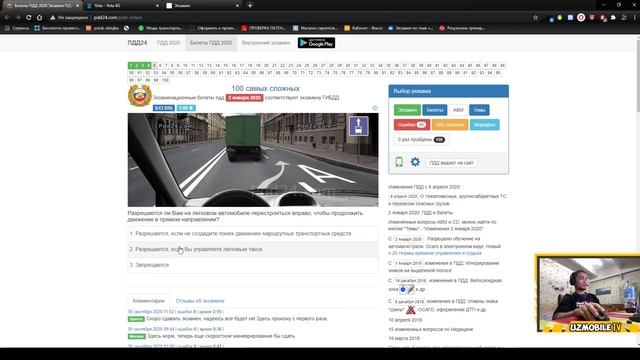Click the question road scene image

click(253, 160)
